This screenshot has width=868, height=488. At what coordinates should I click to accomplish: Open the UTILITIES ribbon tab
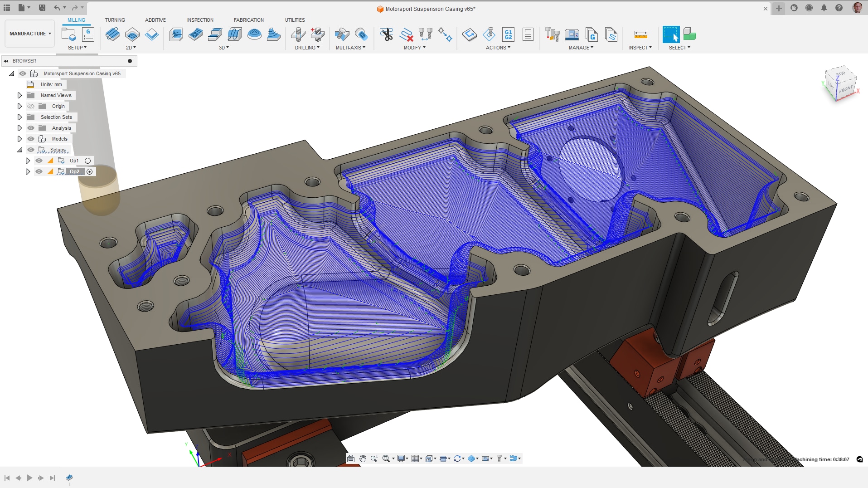[295, 20]
